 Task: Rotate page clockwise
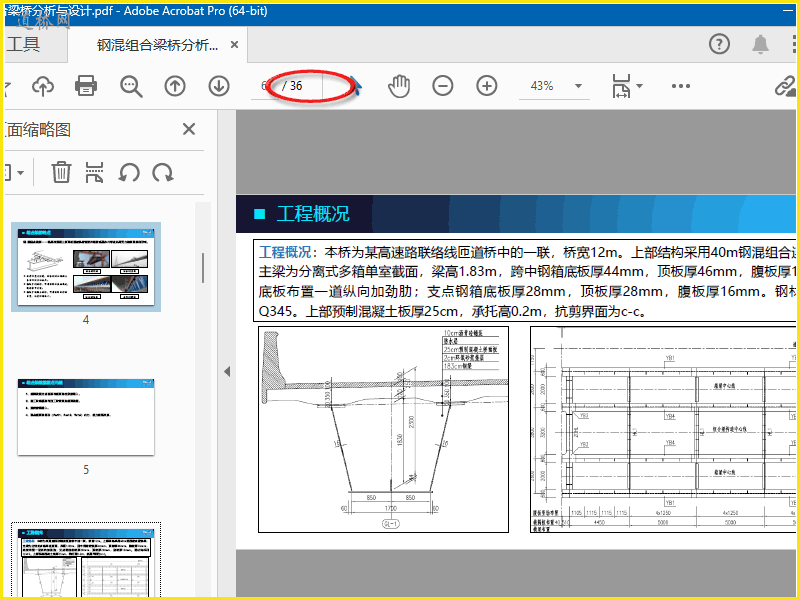tap(163, 172)
